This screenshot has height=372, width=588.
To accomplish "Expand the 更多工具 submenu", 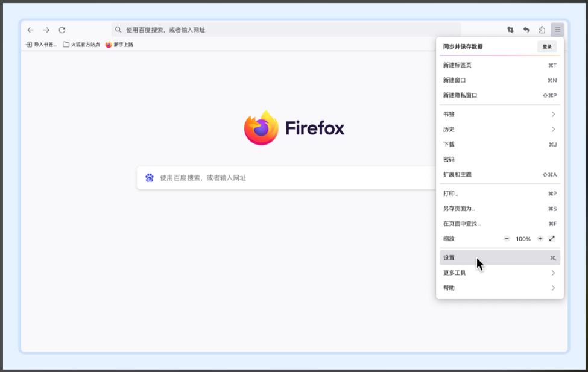I will [x=500, y=273].
